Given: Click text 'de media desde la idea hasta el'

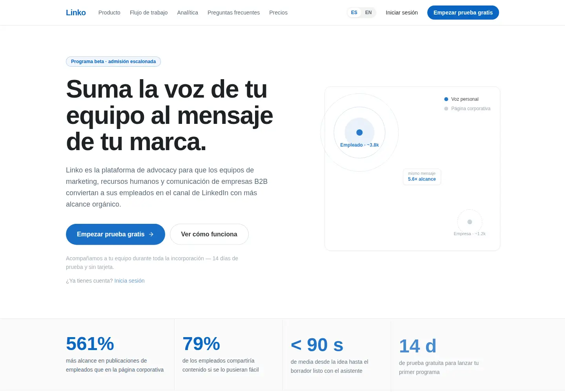Looking at the screenshot, I should (x=330, y=362).
